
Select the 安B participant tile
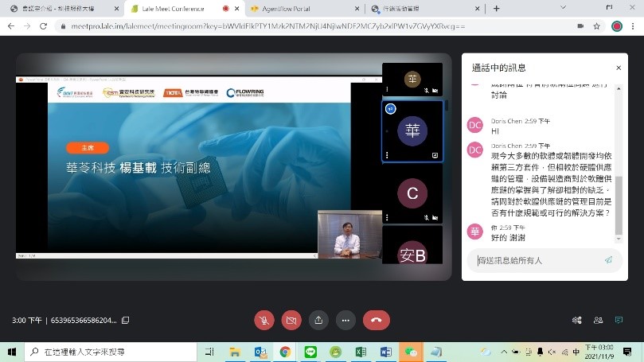point(412,245)
